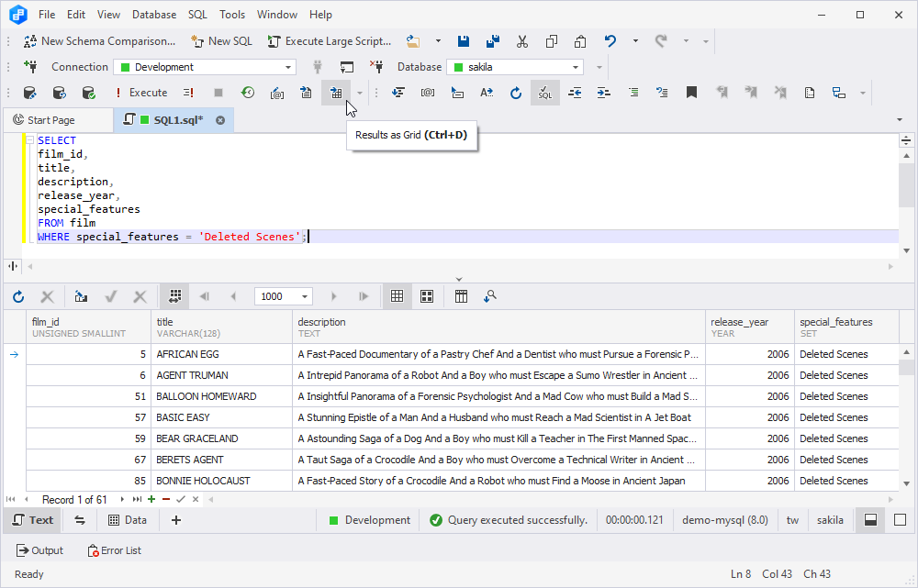Open the SQL menu

click(x=197, y=15)
